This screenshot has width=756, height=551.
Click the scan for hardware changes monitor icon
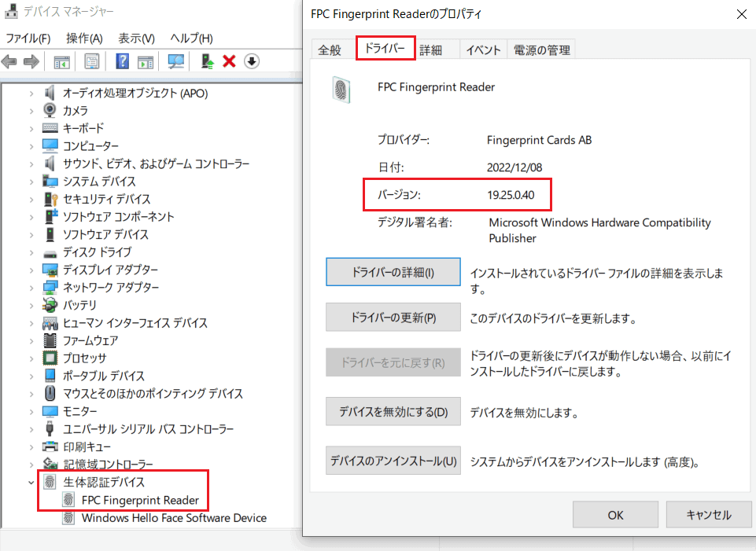pyautogui.click(x=175, y=61)
